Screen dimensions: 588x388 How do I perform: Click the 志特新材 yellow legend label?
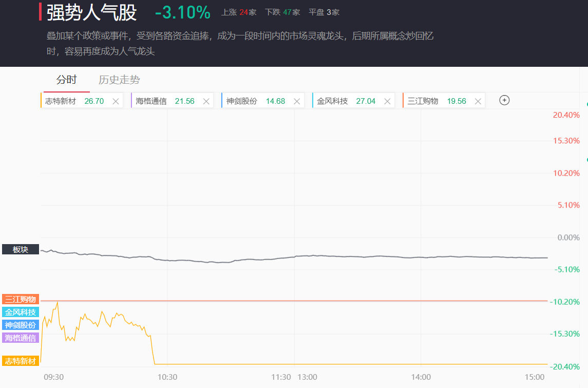[x=21, y=361]
